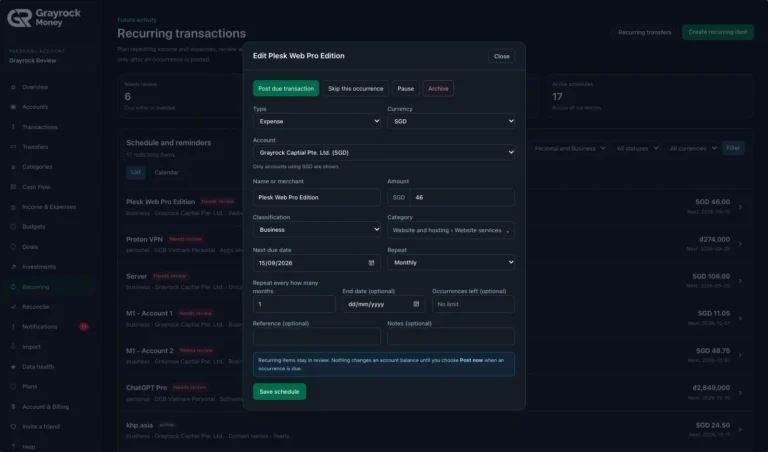This screenshot has height=452, width=768.
Task: Open Recurring transfers button
Action: tap(645, 32)
